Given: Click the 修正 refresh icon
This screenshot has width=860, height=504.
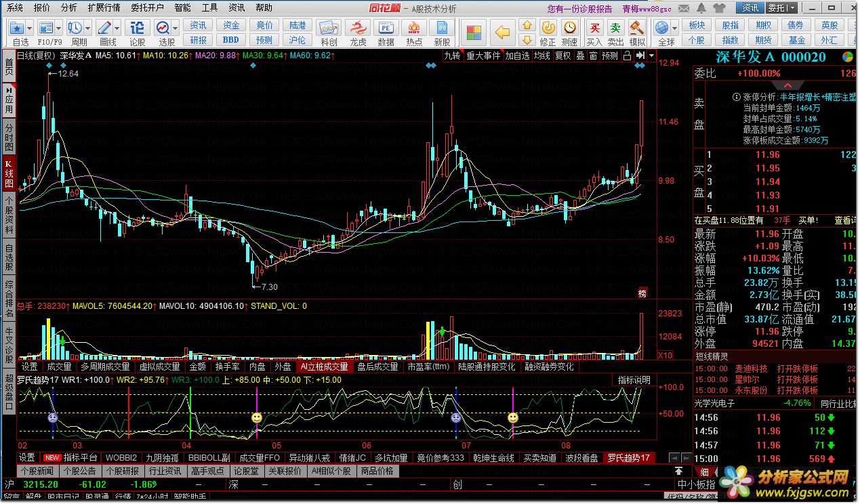Looking at the screenshot, I should click(x=548, y=28).
